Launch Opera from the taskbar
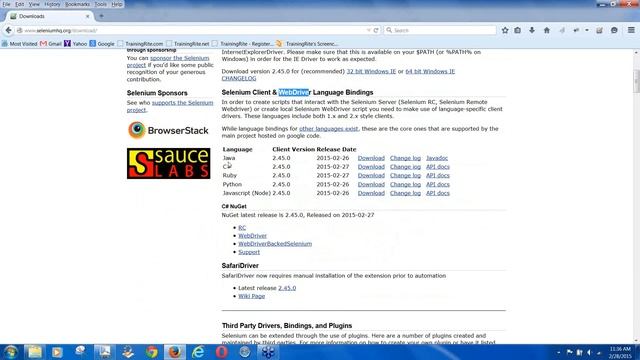This screenshot has width=640, height=360. tap(222, 352)
